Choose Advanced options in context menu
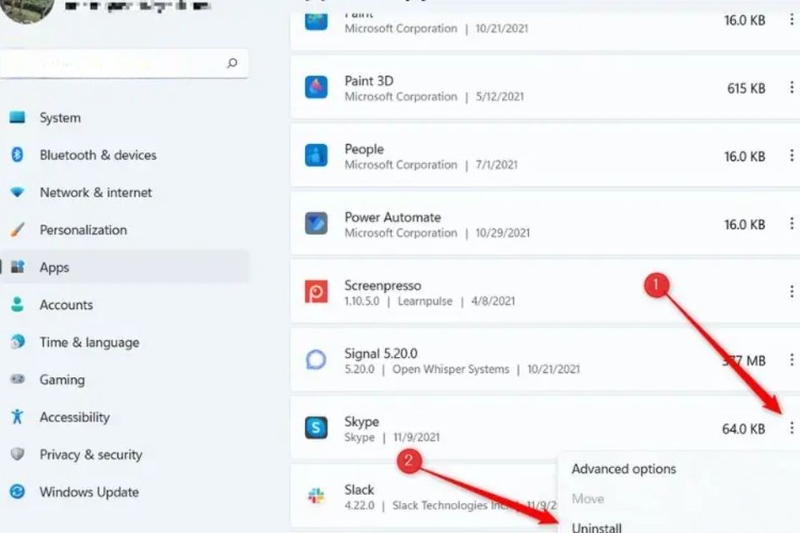800x533 pixels. pyautogui.click(x=623, y=469)
